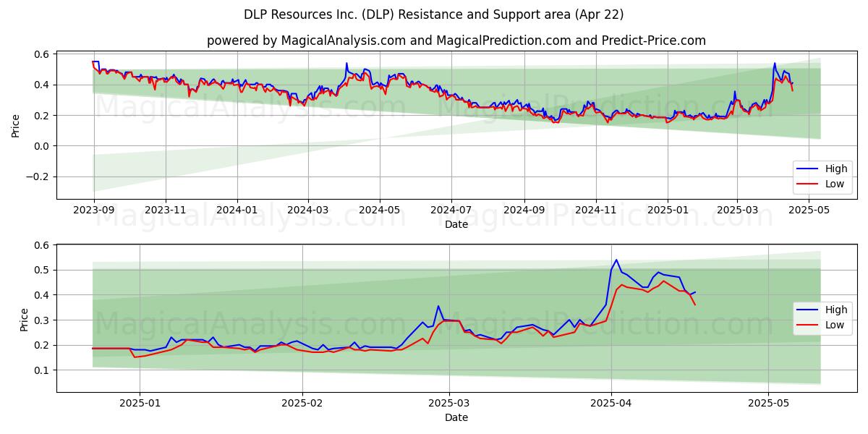The width and height of the screenshot is (868, 434).
Task: Click the 'Price' axis label of bottom chart
Action: tap(24, 319)
